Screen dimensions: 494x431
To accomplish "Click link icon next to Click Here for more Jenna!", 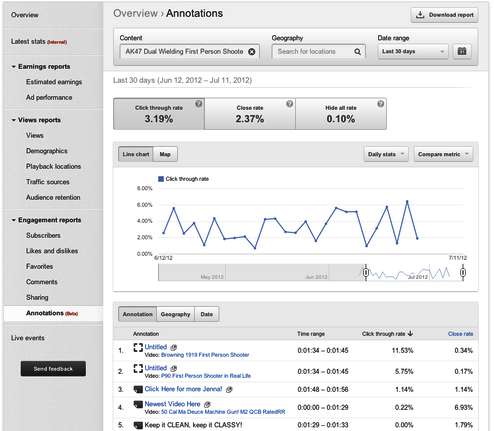I will [229, 389].
